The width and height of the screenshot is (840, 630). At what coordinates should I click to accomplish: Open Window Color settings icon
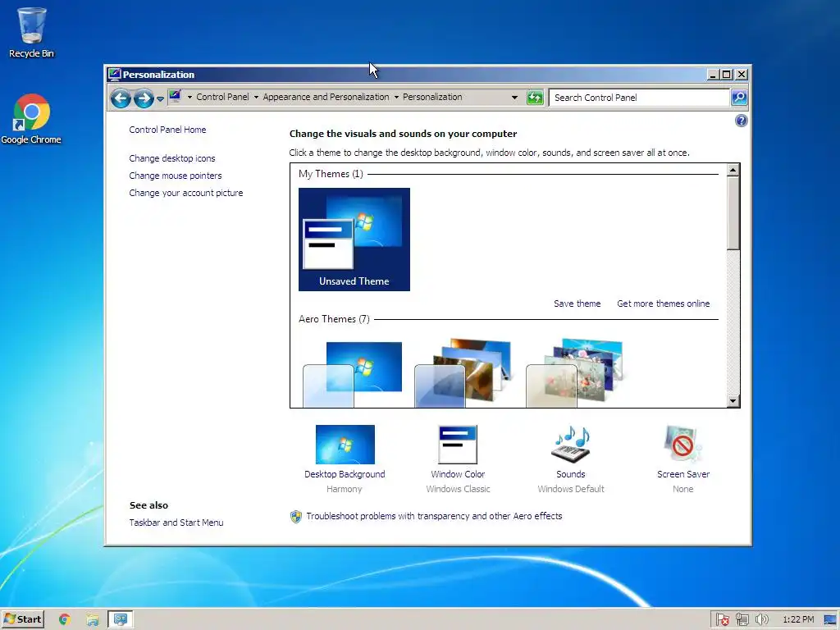[458, 445]
